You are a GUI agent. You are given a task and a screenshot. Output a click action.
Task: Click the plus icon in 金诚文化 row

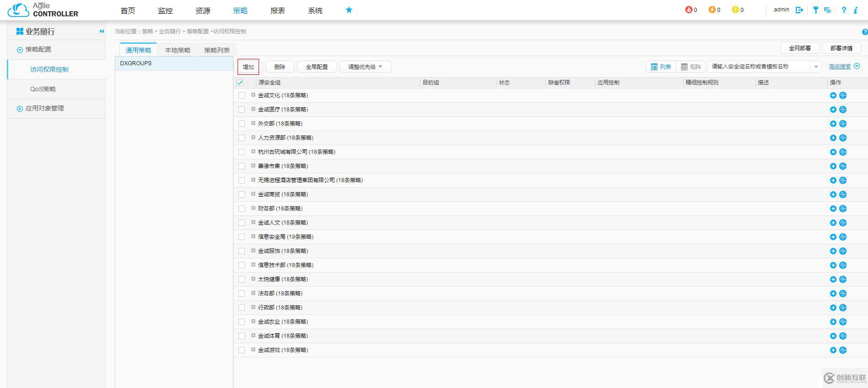pyautogui.click(x=833, y=95)
